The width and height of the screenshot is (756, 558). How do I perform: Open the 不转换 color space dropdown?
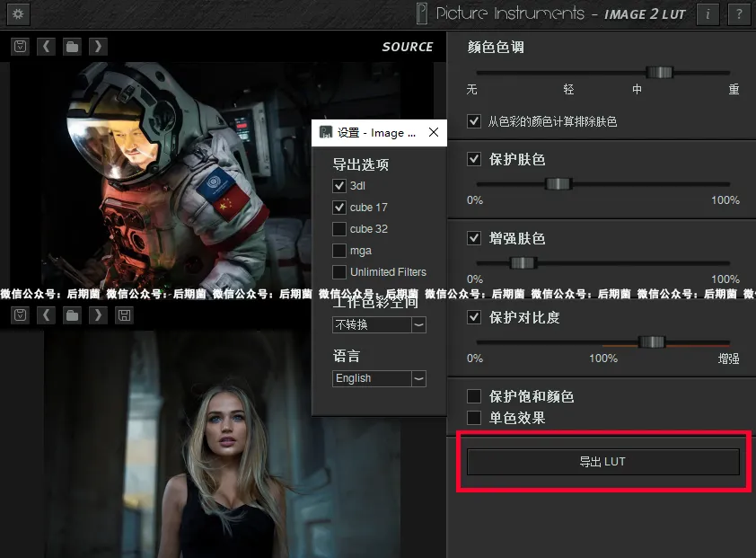click(379, 325)
